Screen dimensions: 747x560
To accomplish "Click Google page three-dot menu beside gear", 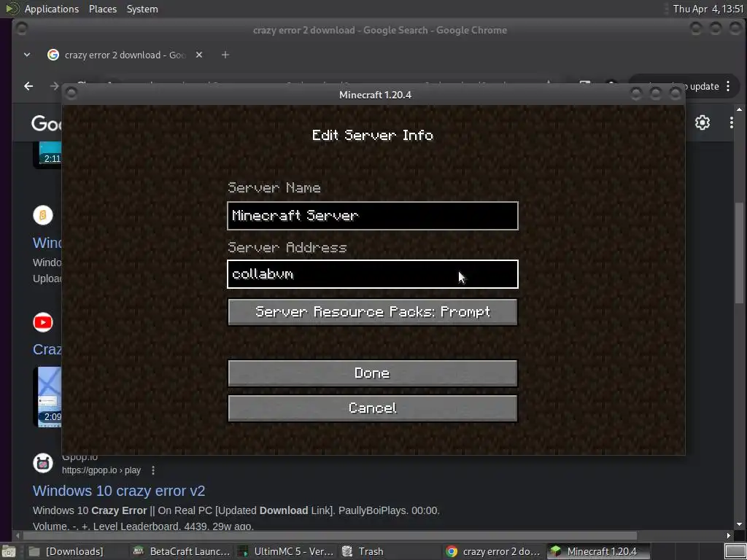I will click(731, 122).
